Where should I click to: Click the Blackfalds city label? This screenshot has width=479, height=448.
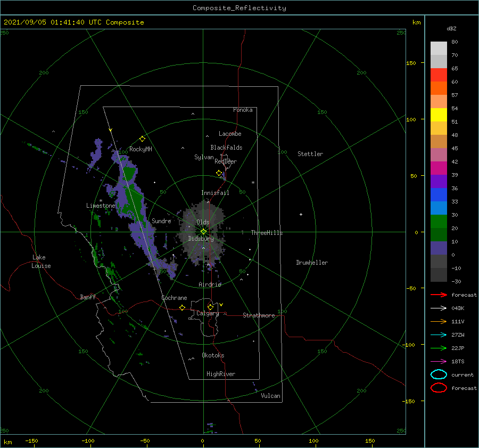[x=226, y=148]
